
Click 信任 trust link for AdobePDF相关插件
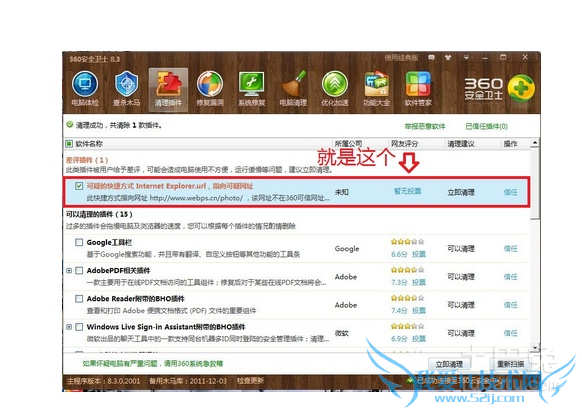click(510, 277)
